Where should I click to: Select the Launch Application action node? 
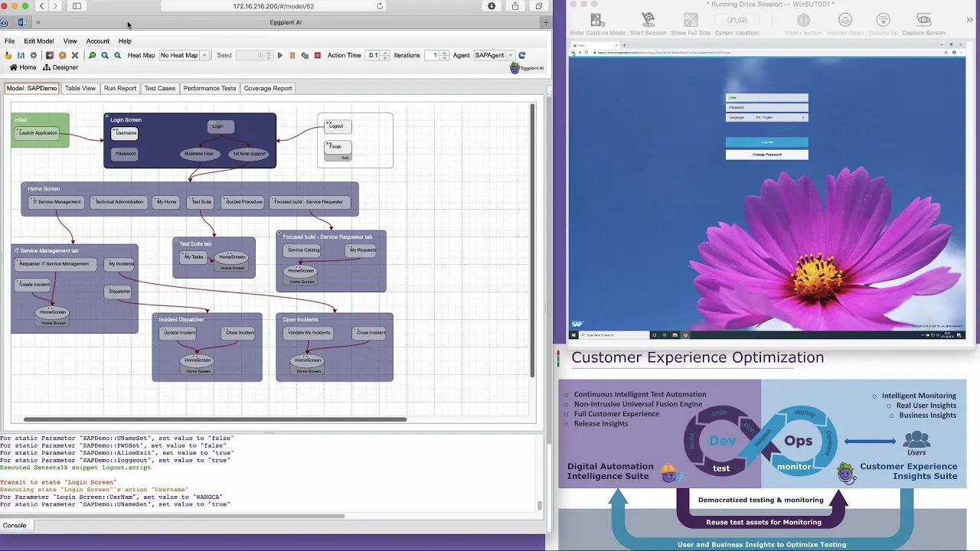pyautogui.click(x=38, y=133)
